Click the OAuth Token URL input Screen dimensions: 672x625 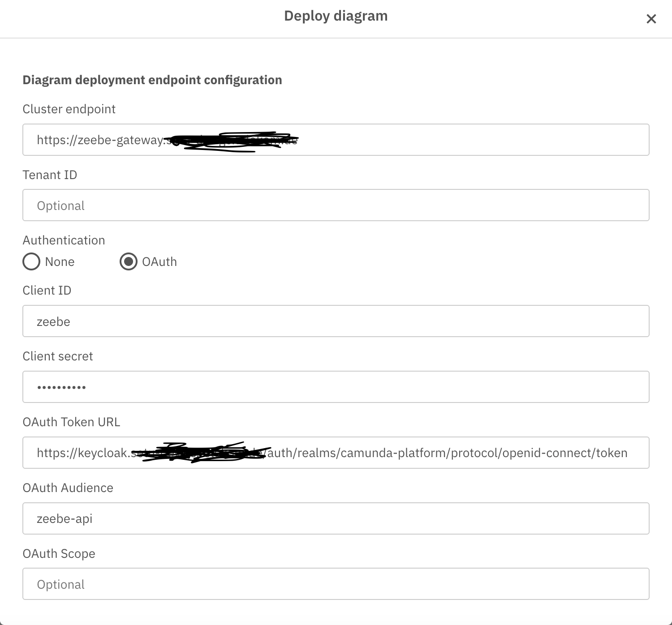click(336, 453)
